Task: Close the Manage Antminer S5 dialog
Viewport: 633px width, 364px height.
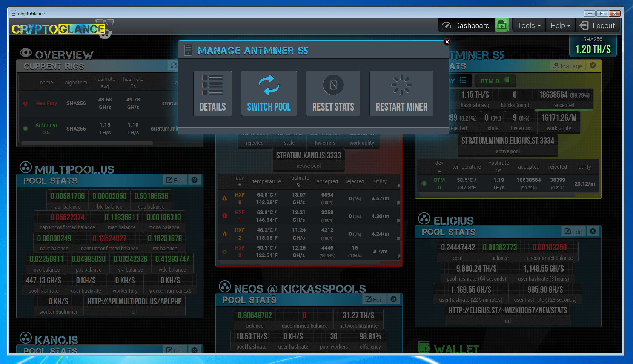Action: tap(447, 42)
